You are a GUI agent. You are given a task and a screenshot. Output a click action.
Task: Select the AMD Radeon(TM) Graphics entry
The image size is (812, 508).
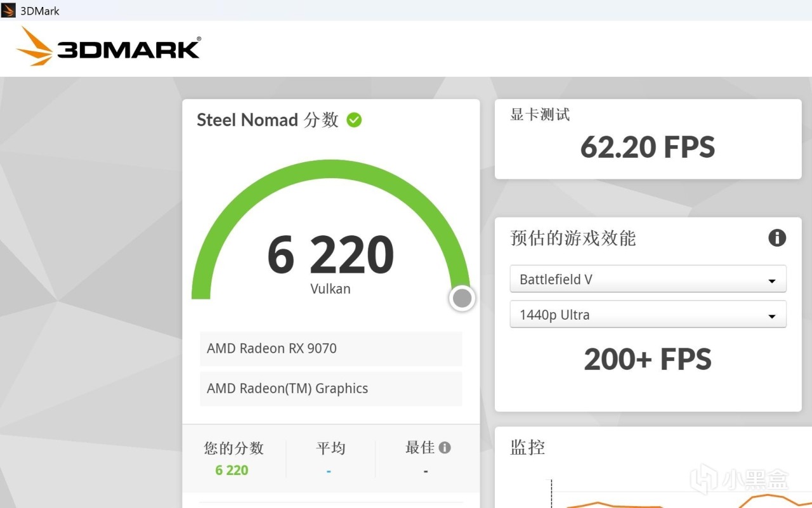coord(331,388)
